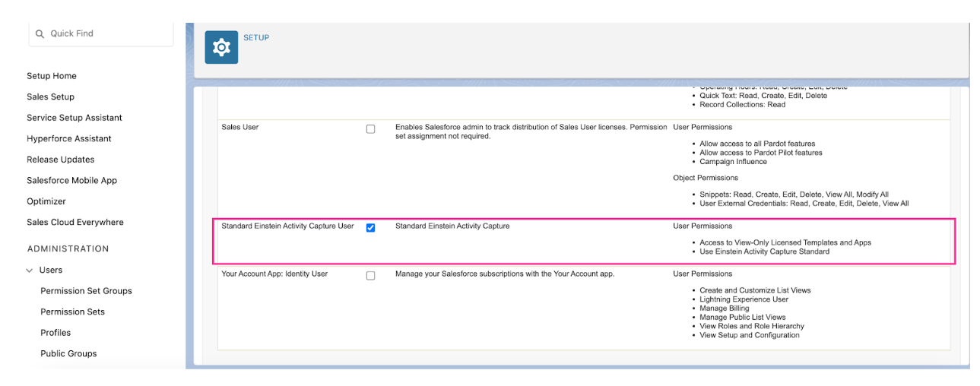
Task: Click 'Manage Public List Views' text
Action: pyautogui.click(x=743, y=318)
